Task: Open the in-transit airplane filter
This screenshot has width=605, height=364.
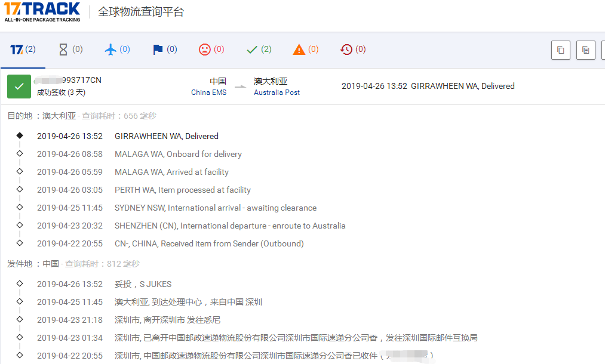Action: click(117, 50)
